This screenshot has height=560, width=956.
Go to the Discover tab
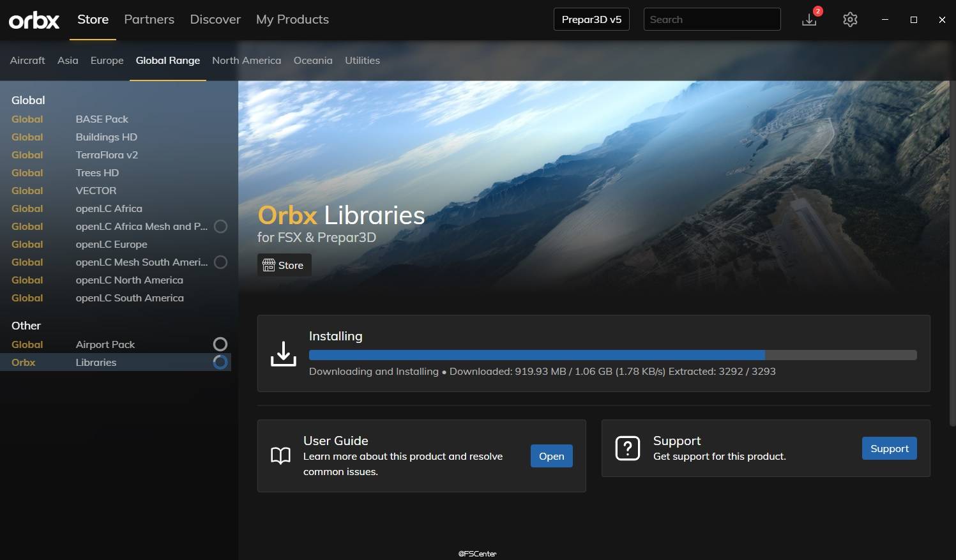click(215, 19)
